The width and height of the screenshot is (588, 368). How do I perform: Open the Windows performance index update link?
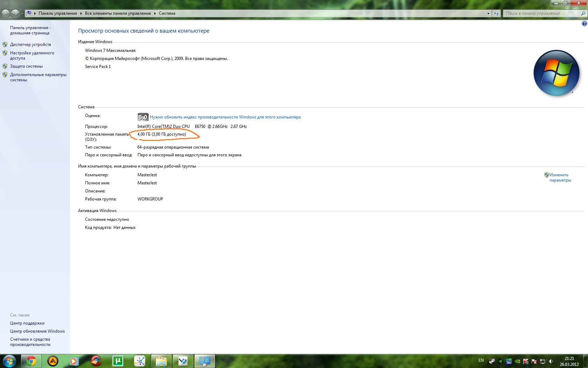(225, 117)
